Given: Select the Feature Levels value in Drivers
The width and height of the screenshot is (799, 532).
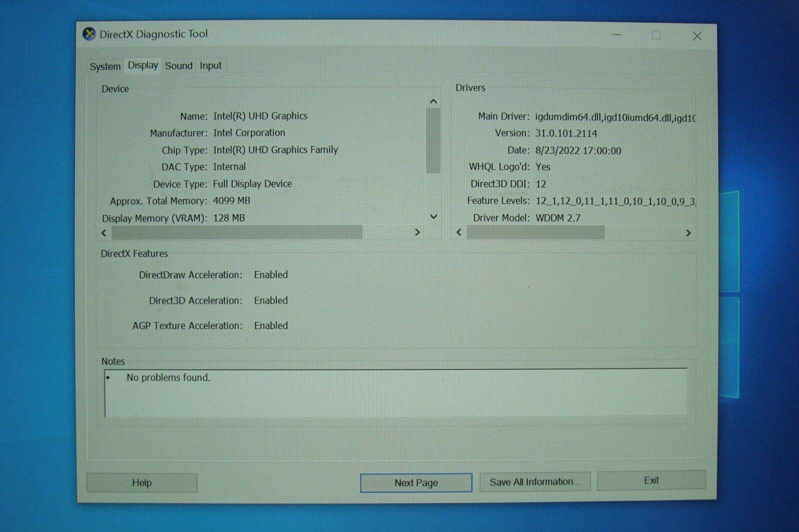Looking at the screenshot, I should point(614,201).
